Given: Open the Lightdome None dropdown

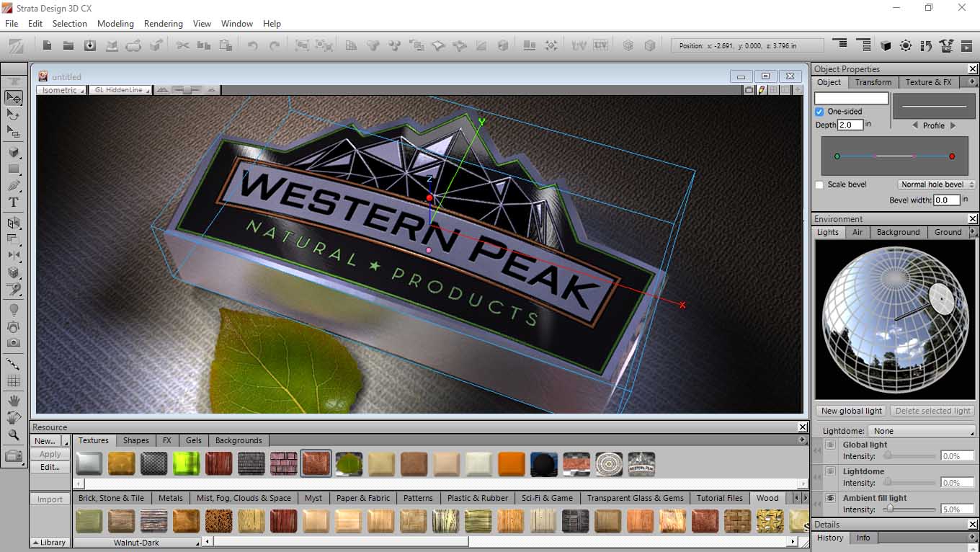Looking at the screenshot, I should pyautogui.click(x=922, y=431).
